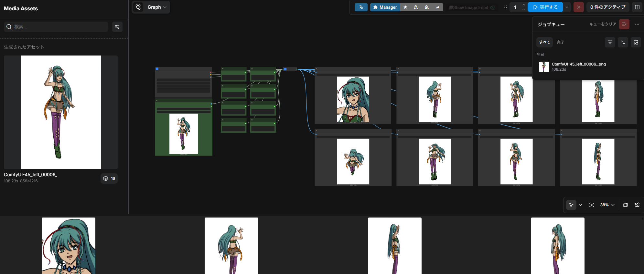Clear the job queue with red icon
The width and height of the screenshot is (644, 274).
[x=624, y=24]
